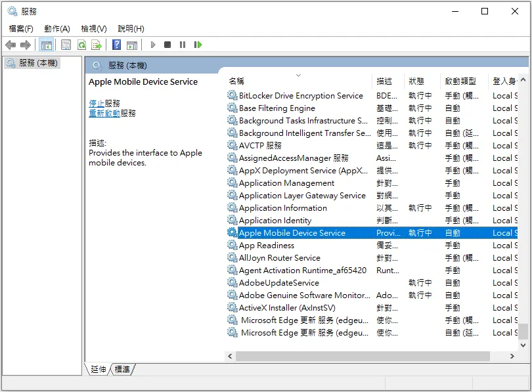Click the Services title bar app icon
Screen dimensions: 532x392
12,11
